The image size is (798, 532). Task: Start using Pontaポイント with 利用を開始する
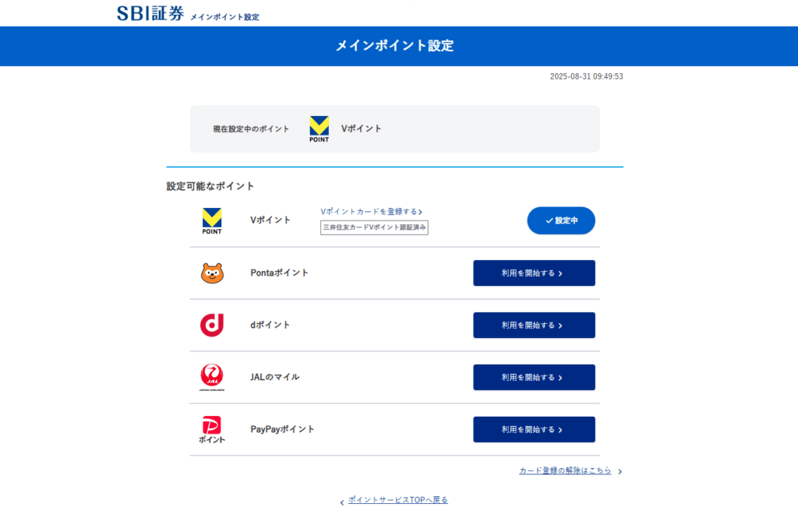click(x=534, y=273)
